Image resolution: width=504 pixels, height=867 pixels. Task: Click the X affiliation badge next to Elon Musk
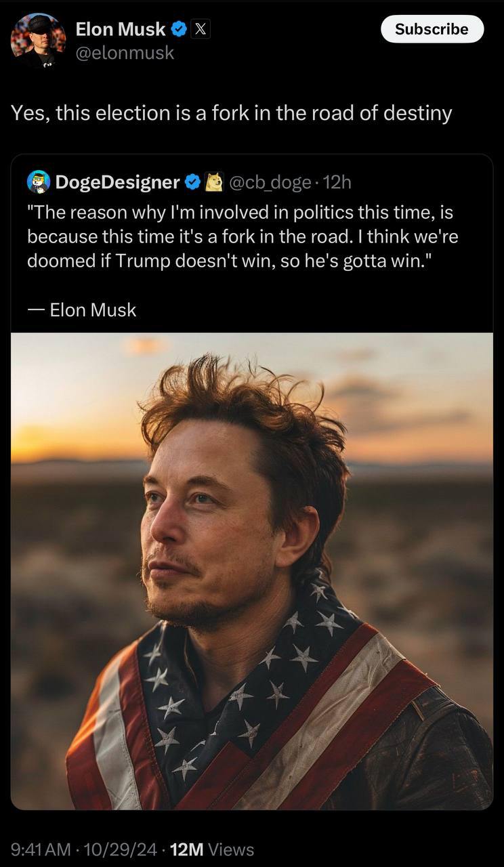[201, 29]
